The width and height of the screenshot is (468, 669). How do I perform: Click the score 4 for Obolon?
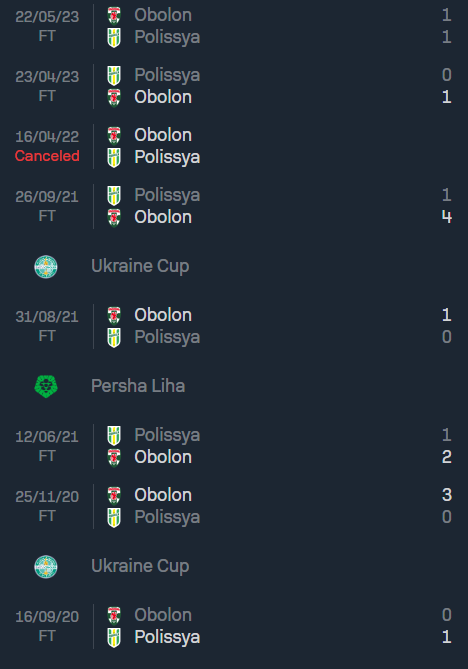447,217
